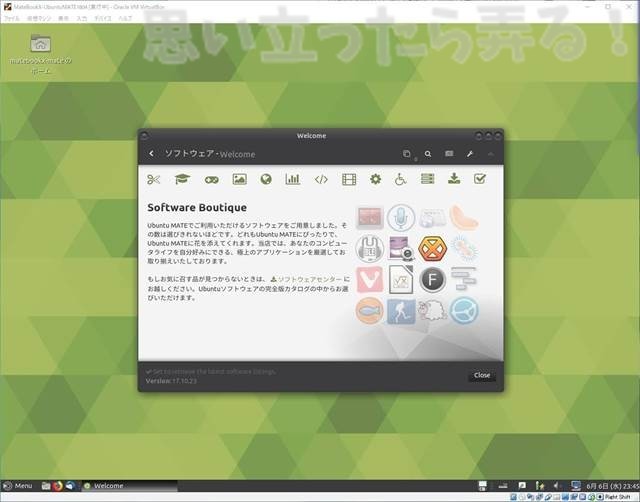Open the 入力 menu in VirtualBox

tap(82, 18)
